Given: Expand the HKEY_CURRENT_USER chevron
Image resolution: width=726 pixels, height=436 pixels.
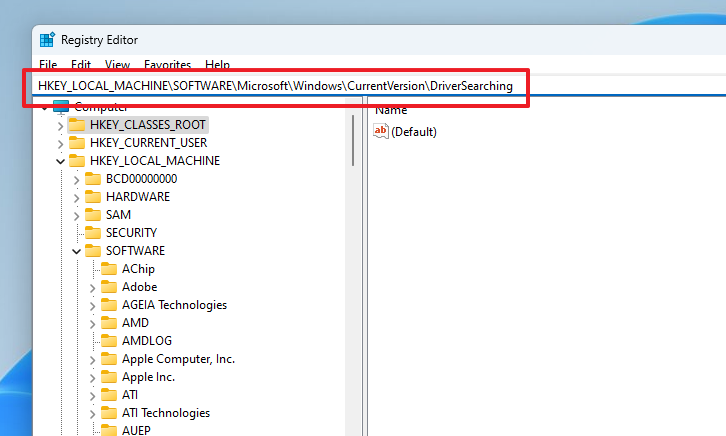Looking at the screenshot, I should tap(60, 143).
